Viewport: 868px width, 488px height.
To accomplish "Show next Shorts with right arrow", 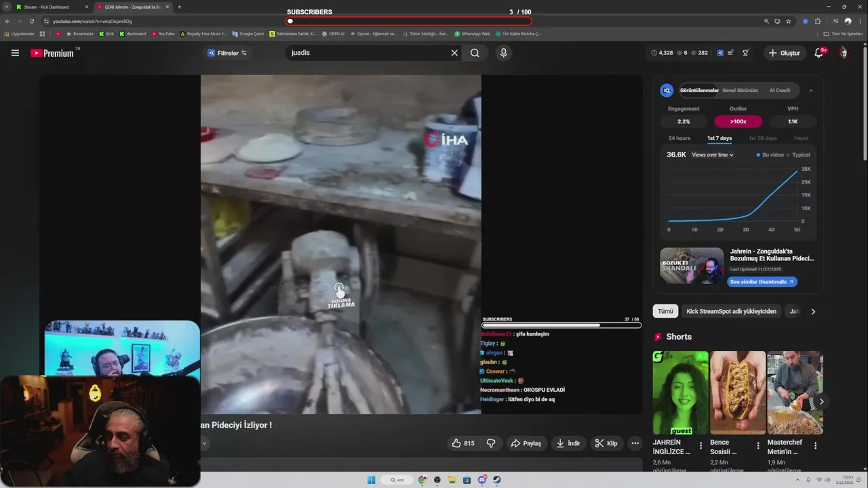I will coord(821,401).
